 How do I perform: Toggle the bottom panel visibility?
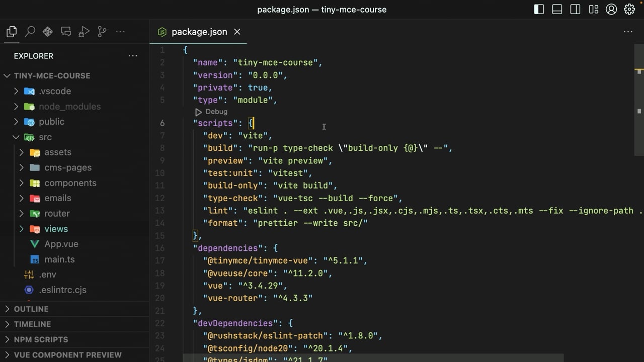pos(557,9)
